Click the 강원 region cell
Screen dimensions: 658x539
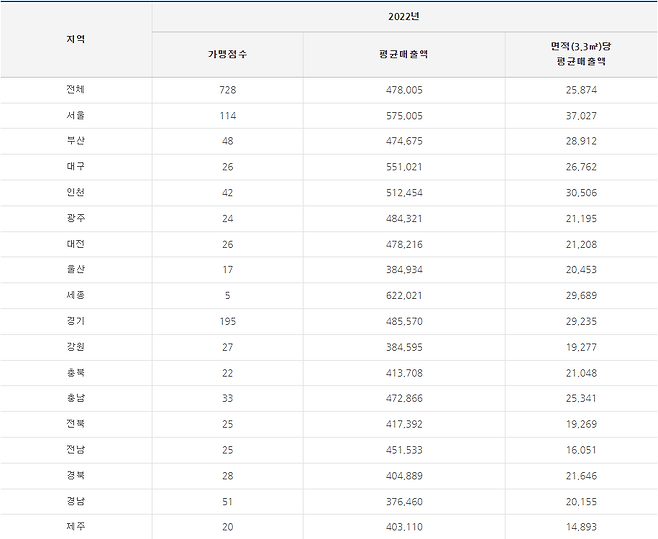point(75,349)
